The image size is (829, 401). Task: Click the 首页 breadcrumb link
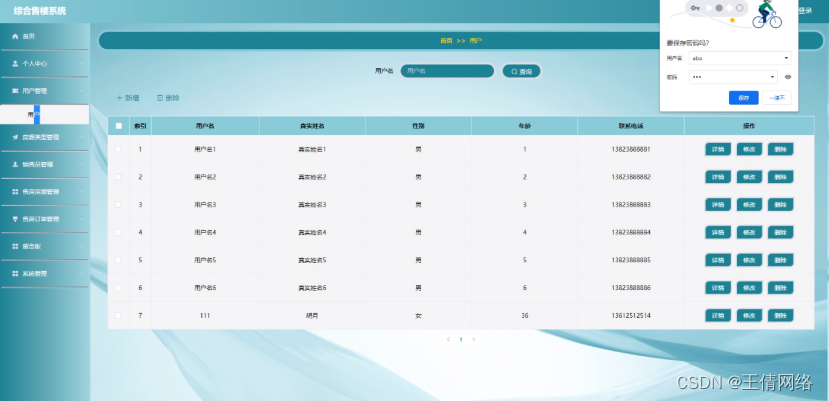point(446,41)
